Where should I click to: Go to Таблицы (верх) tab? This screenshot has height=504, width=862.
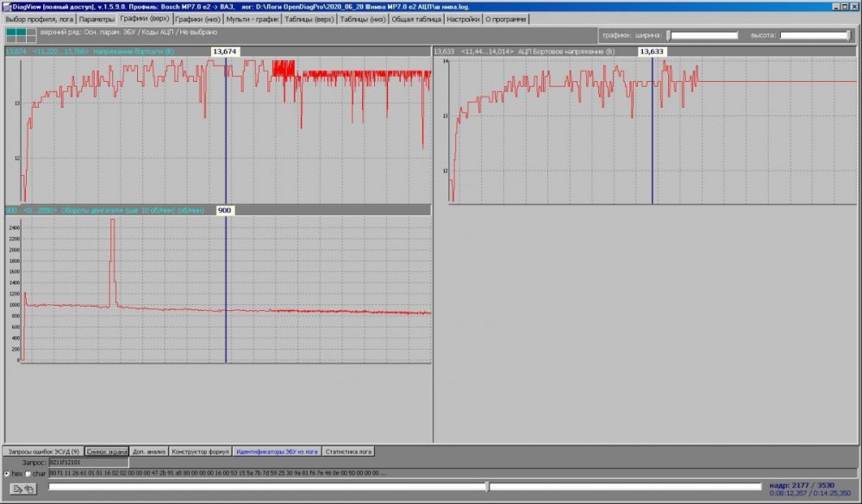click(x=309, y=19)
